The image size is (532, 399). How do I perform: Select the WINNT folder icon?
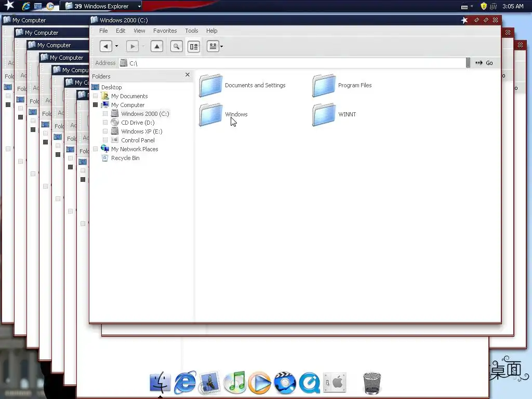324,115
